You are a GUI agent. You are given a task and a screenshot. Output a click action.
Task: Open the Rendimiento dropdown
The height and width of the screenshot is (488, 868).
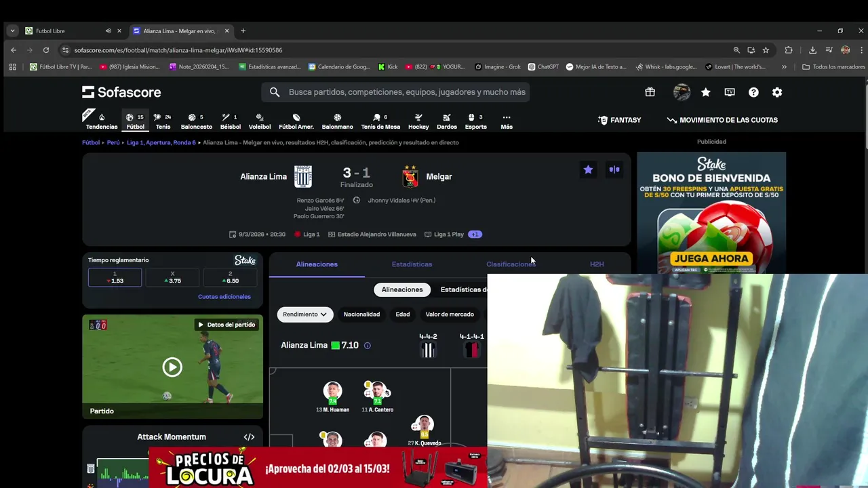coord(305,314)
